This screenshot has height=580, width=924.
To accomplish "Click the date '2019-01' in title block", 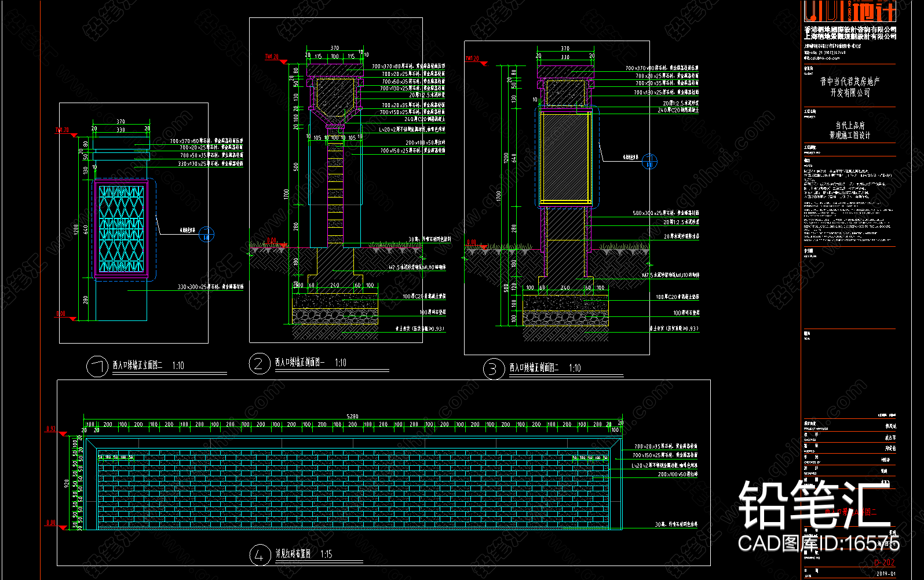I will [x=886, y=574].
